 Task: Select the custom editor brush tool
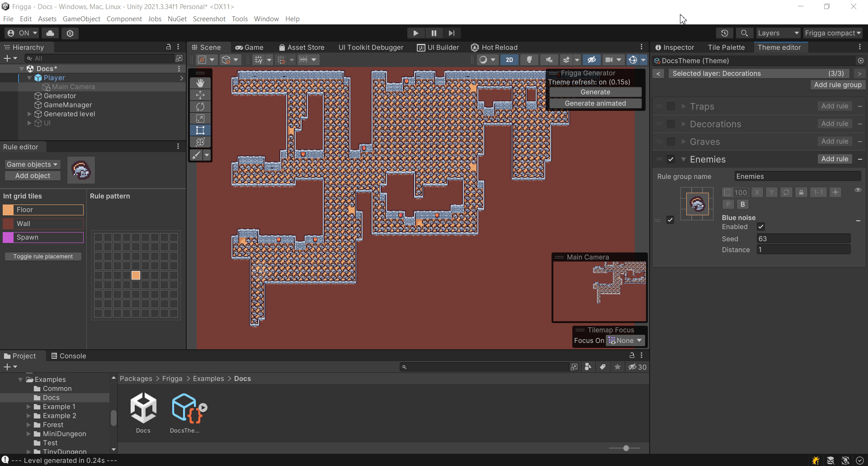point(197,155)
